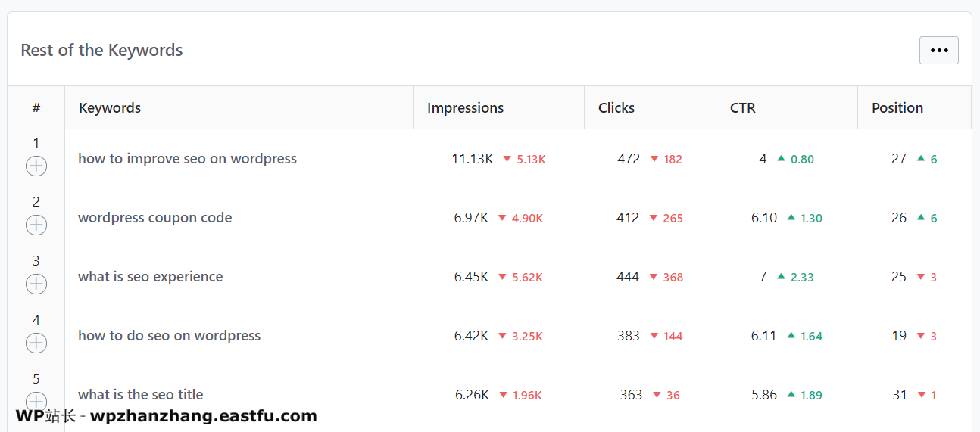The width and height of the screenshot is (980, 432).
Task: Click keyword 'what is seo experience'
Action: 150,277
